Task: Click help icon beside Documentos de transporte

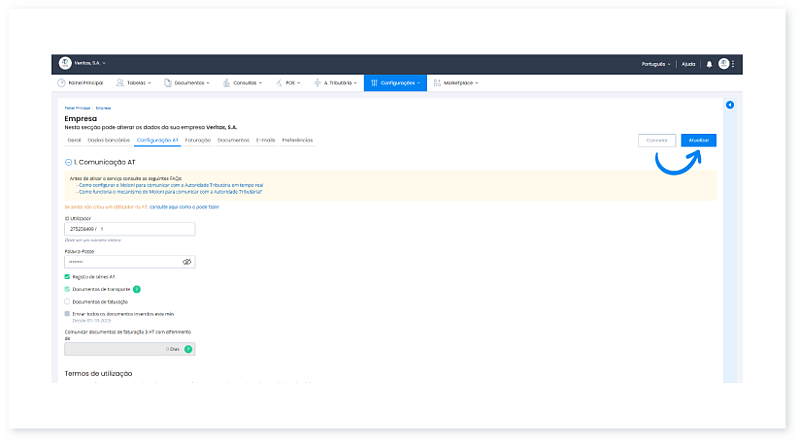Action: (137, 289)
